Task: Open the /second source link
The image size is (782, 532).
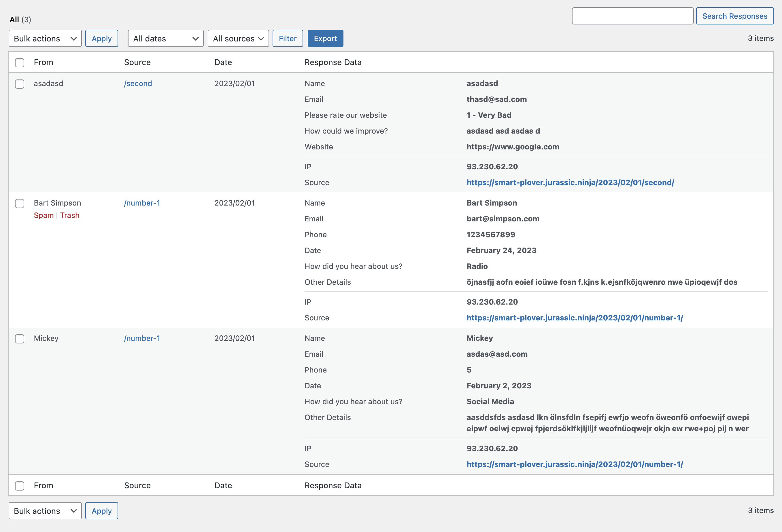Action: (138, 83)
